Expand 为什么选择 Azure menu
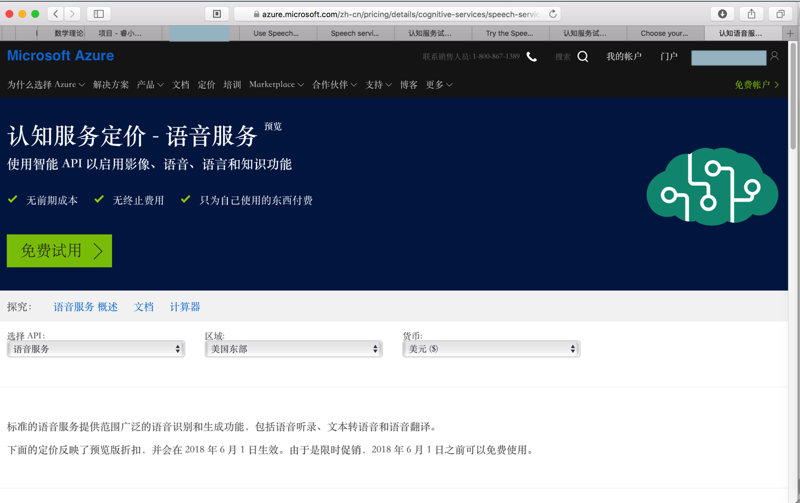Screen dimensions: 800x503 point(46,85)
